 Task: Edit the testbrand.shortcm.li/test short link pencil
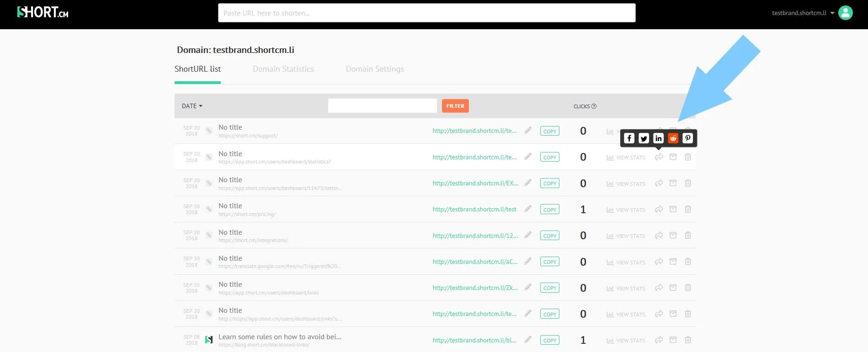[528, 209]
